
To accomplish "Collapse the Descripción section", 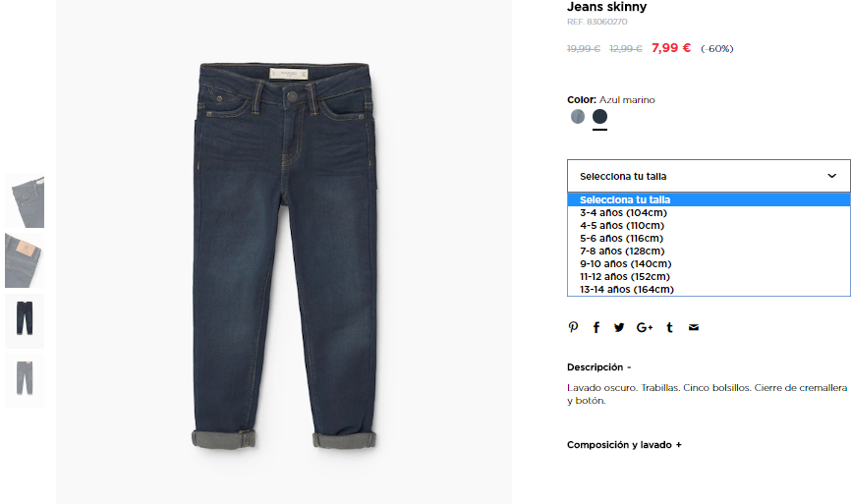I will coord(599,367).
